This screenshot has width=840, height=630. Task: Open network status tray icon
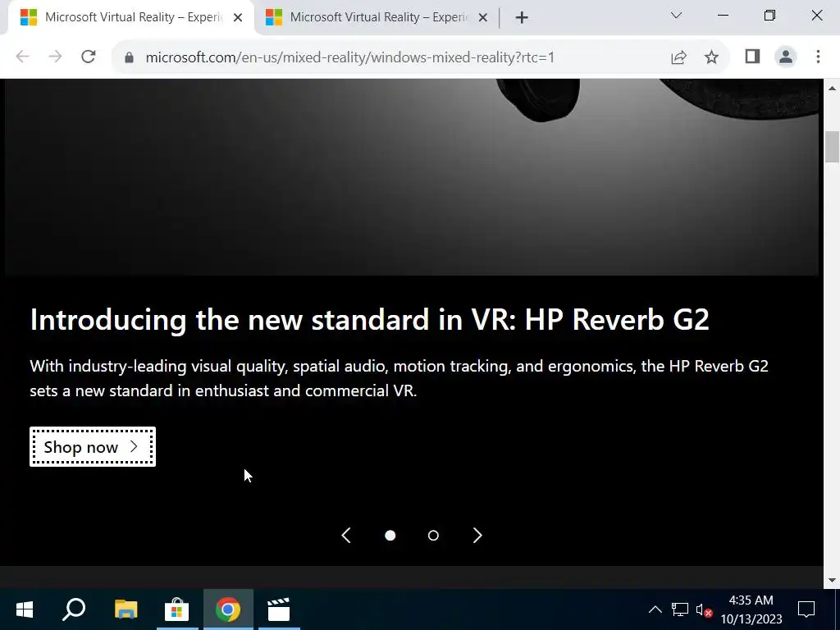coord(680,609)
